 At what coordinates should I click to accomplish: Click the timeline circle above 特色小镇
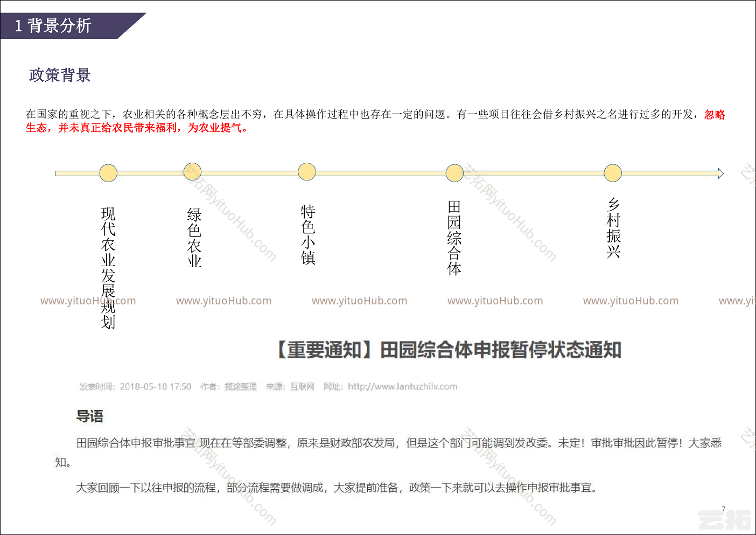click(x=307, y=171)
